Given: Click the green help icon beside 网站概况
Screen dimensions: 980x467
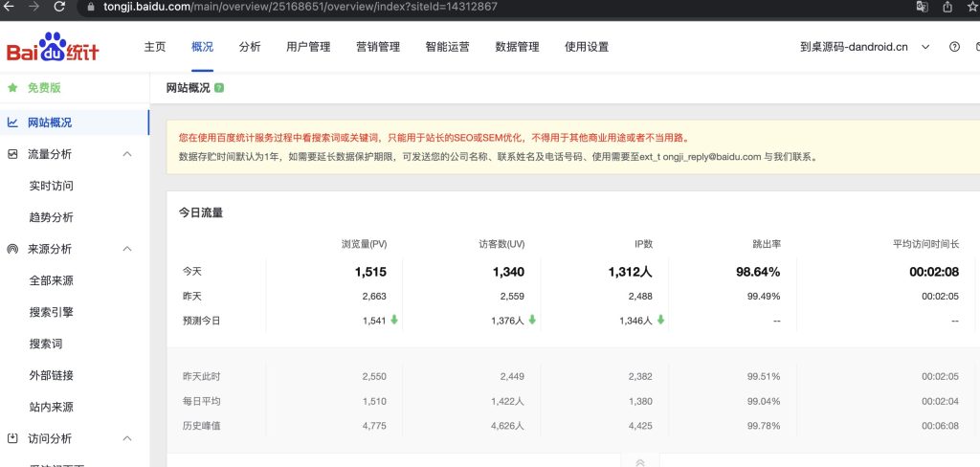Looking at the screenshot, I should pos(219,88).
